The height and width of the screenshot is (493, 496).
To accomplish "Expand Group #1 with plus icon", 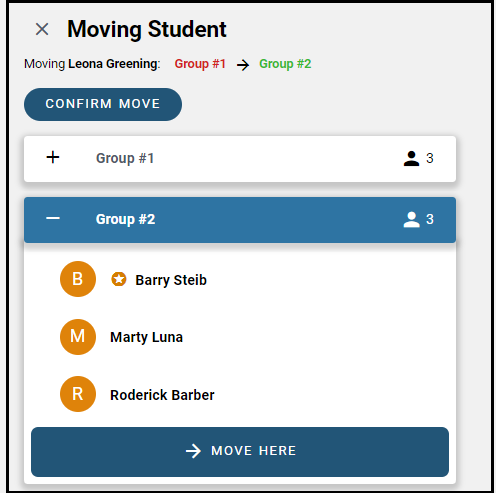I will (x=53, y=157).
